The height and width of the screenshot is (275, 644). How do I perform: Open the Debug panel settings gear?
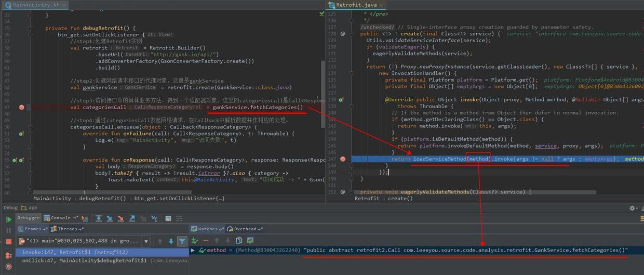(x=633, y=208)
